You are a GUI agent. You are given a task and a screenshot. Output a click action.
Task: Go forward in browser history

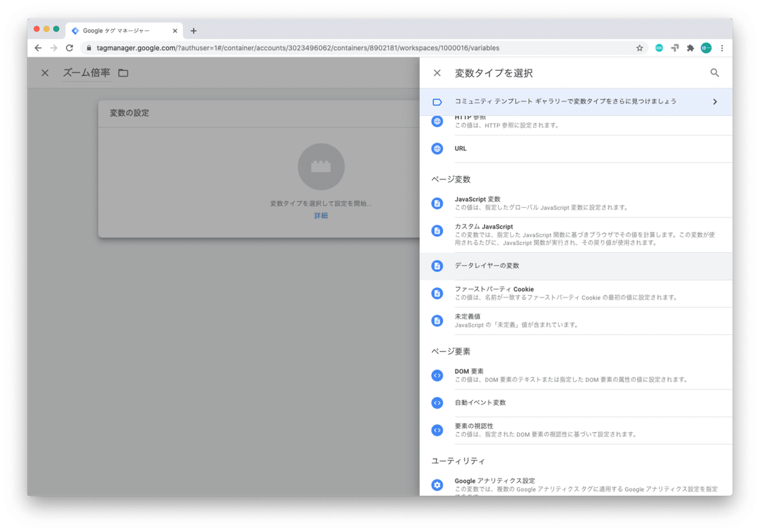54,48
